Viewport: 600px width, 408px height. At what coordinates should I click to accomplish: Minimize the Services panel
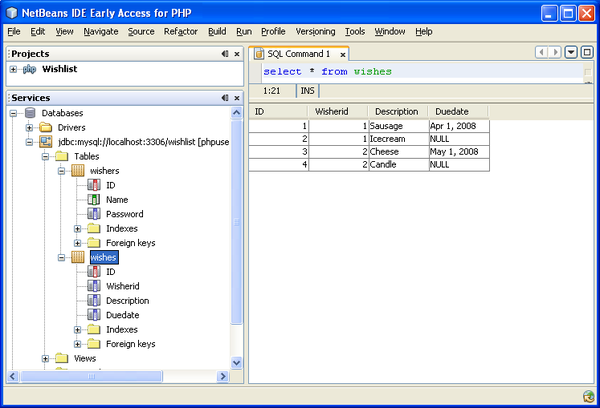click(225, 98)
